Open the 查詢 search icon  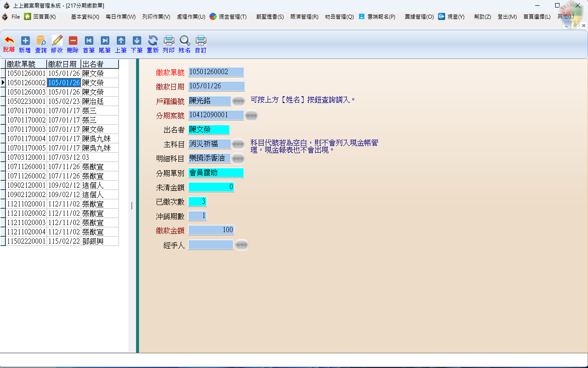coord(41,41)
